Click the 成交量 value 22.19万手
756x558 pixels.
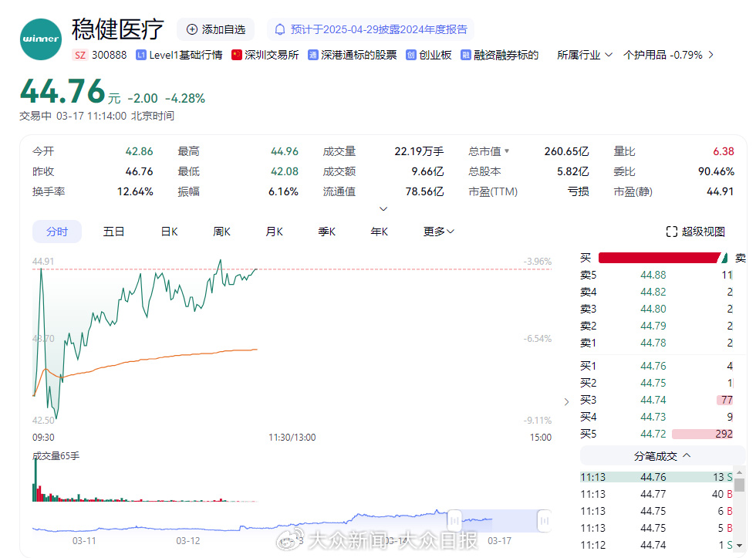419,151
